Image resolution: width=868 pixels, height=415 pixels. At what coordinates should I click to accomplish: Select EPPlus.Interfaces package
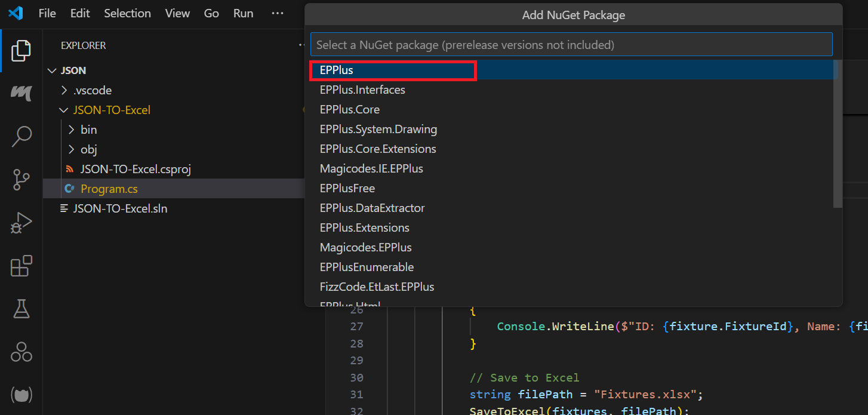tap(570, 90)
